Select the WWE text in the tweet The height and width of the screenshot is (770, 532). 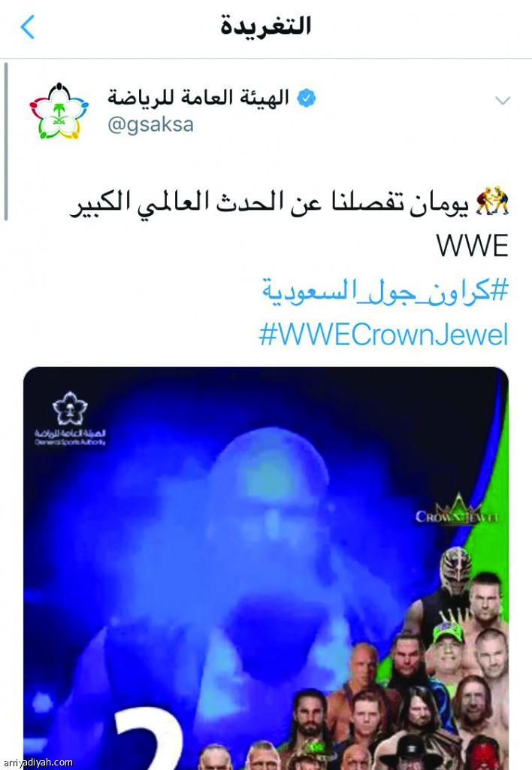(x=472, y=246)
